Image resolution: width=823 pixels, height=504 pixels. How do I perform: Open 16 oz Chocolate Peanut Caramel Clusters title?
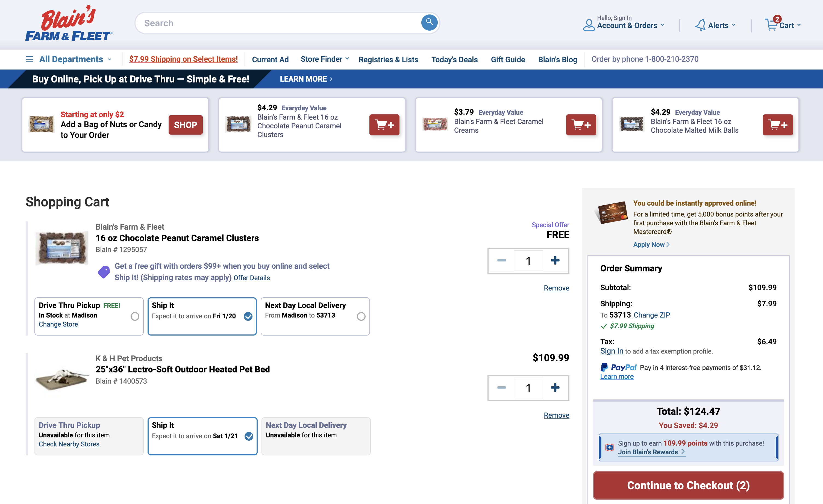click(177, 238)
